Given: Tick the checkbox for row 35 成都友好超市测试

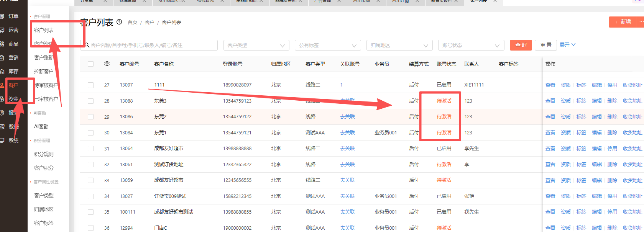Looking at the screenshot, I should (90, 212).
